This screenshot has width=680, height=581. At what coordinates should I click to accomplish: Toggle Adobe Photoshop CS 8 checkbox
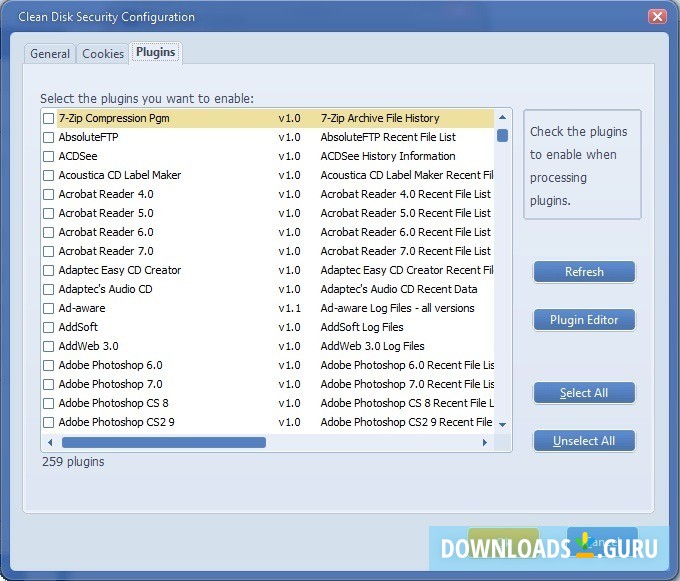coord(49,404)
